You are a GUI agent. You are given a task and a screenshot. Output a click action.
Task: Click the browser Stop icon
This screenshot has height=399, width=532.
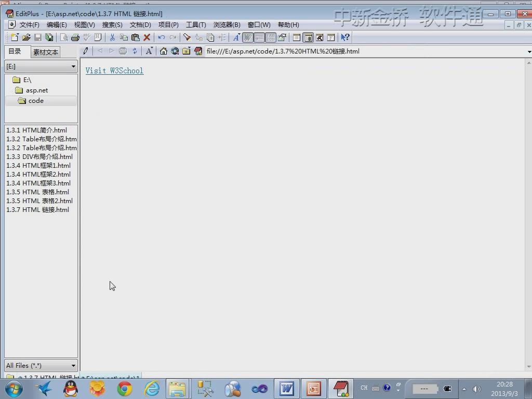[x=123, y=51]
